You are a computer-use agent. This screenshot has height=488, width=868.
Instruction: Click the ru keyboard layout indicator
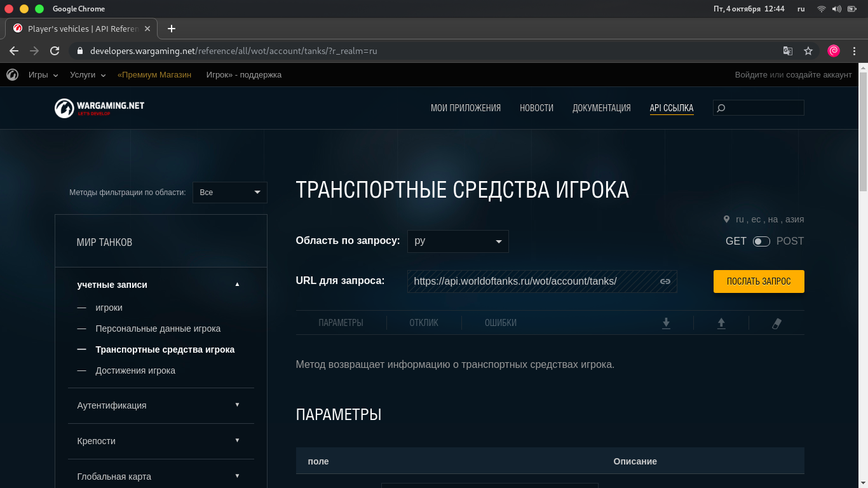(801, 9)
